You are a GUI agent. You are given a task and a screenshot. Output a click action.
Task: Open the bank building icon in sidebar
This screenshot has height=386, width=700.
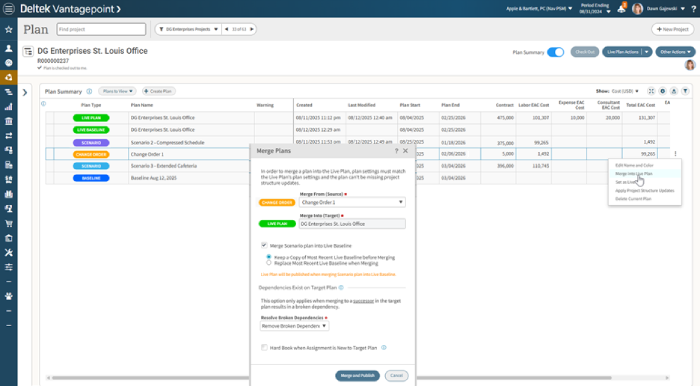tap(8, 121)
